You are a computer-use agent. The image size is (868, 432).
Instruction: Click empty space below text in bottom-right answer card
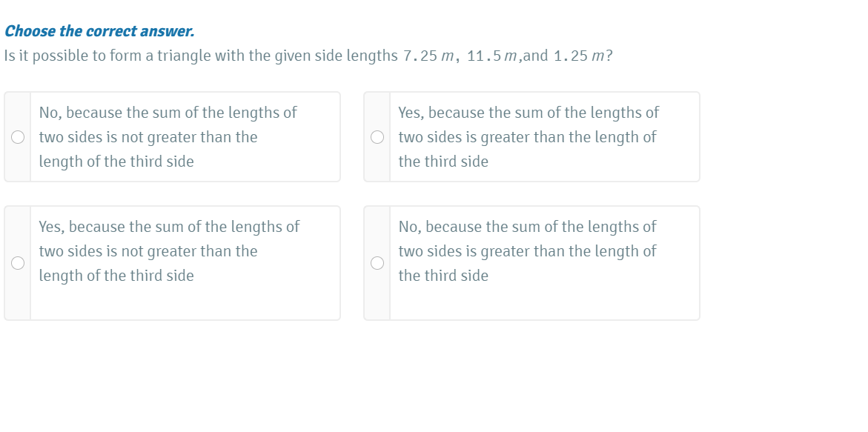point(545,302)
